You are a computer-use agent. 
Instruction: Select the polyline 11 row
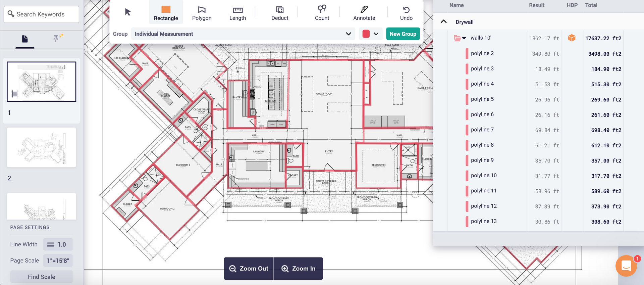click(x=535, y=191)
